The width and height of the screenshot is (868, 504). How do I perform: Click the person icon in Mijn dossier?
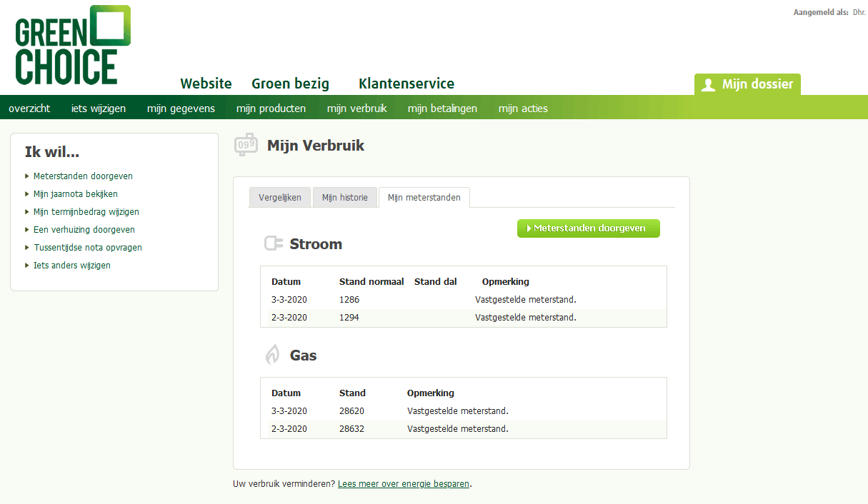(708, 84)
